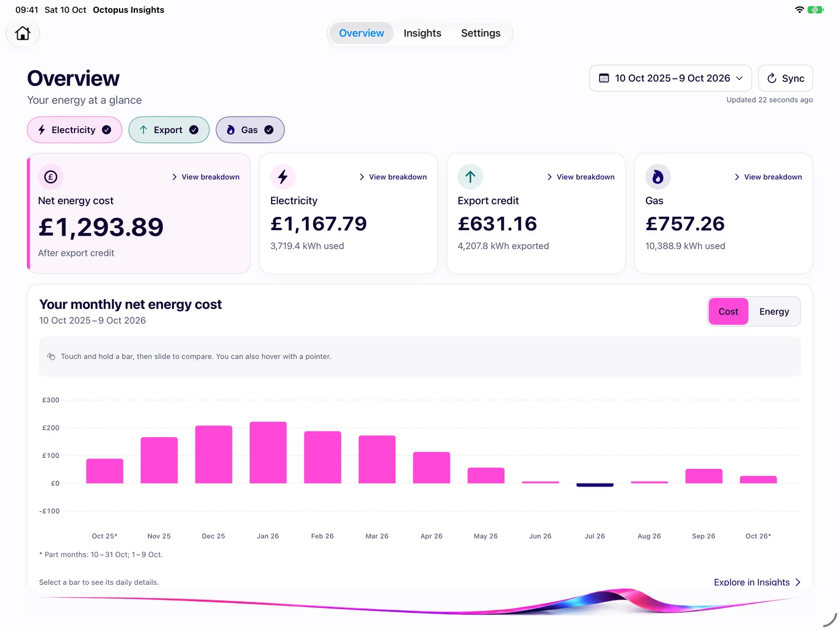Click the Part months footnote text

coord(101,554)
